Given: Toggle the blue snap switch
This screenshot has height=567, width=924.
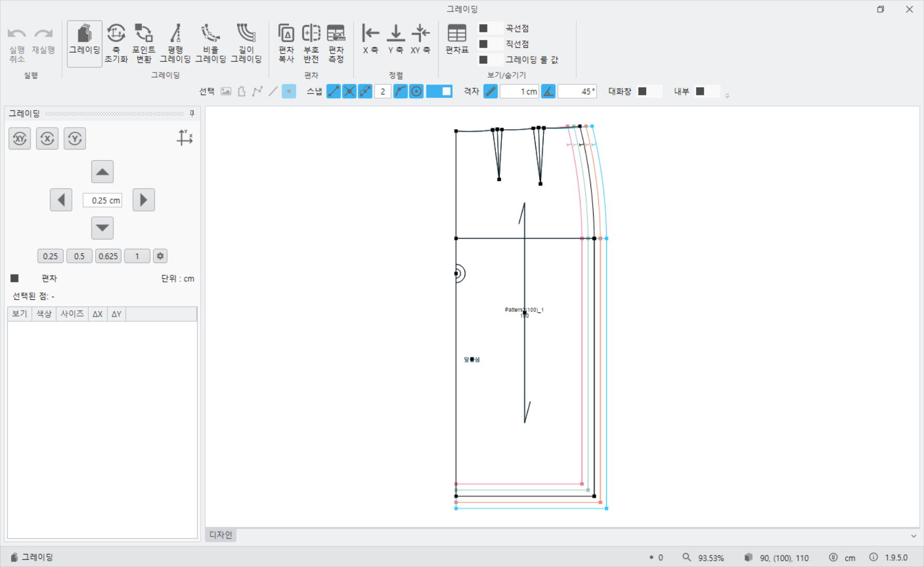Looking at the screenshot, I should [x=439, y=91].
